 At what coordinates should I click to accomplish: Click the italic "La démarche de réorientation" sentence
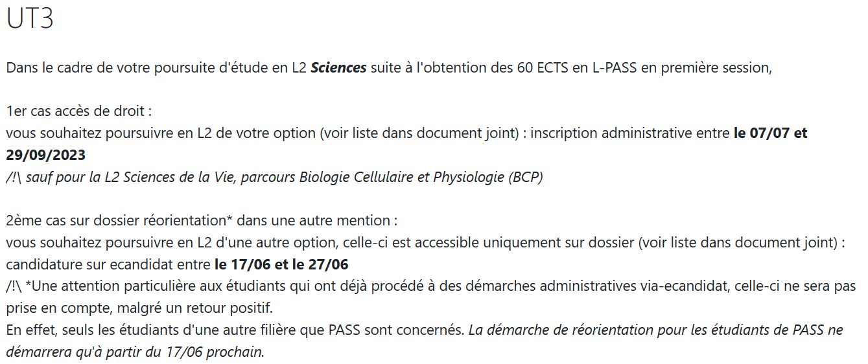(655, 330)
